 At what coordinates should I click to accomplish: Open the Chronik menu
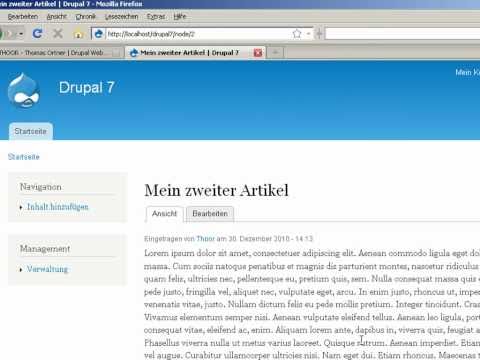86,16
